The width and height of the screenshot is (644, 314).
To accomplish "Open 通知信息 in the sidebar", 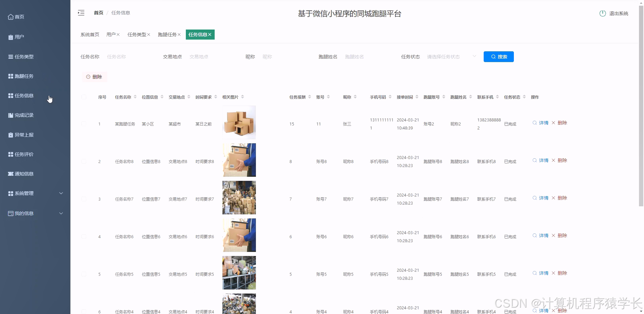I will point(23,174).
